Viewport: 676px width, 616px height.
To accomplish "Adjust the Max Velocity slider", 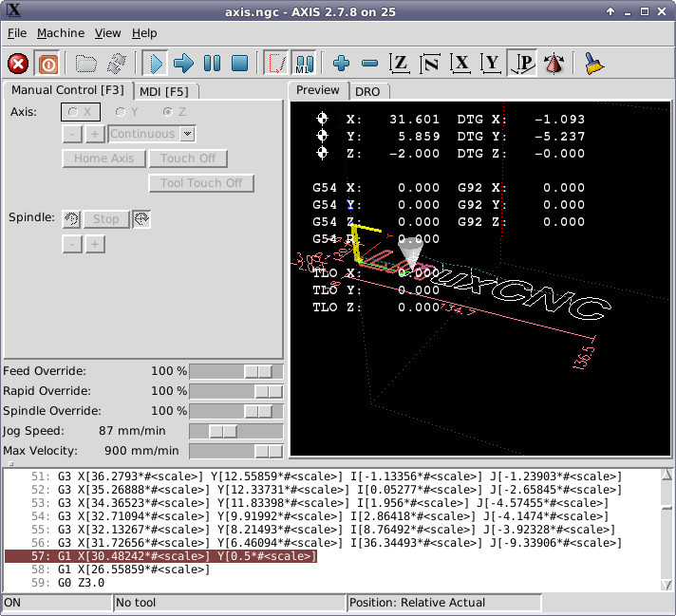I will tap(236, 451).
